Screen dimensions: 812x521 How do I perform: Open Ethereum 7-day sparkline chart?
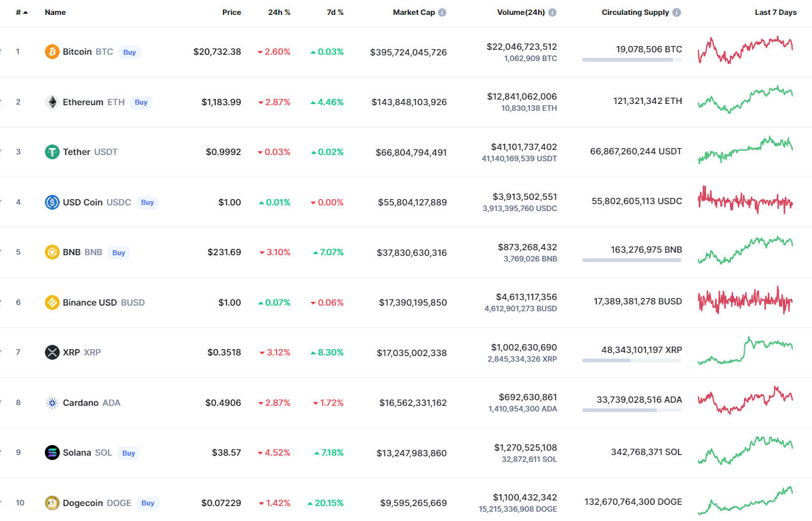(745, 100)
